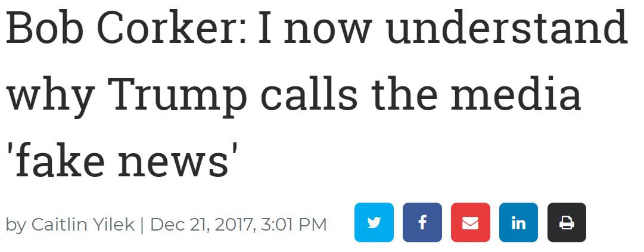Viewport: 644px width, 252px height.
Task: Share the article on LinkedIn
Action: coord(518,222)
